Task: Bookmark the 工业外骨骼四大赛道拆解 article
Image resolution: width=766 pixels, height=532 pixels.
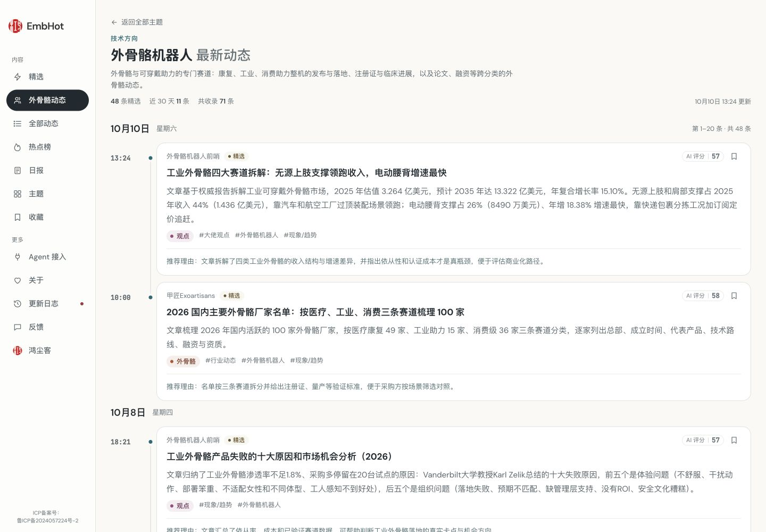Action: tap(734, 156)
